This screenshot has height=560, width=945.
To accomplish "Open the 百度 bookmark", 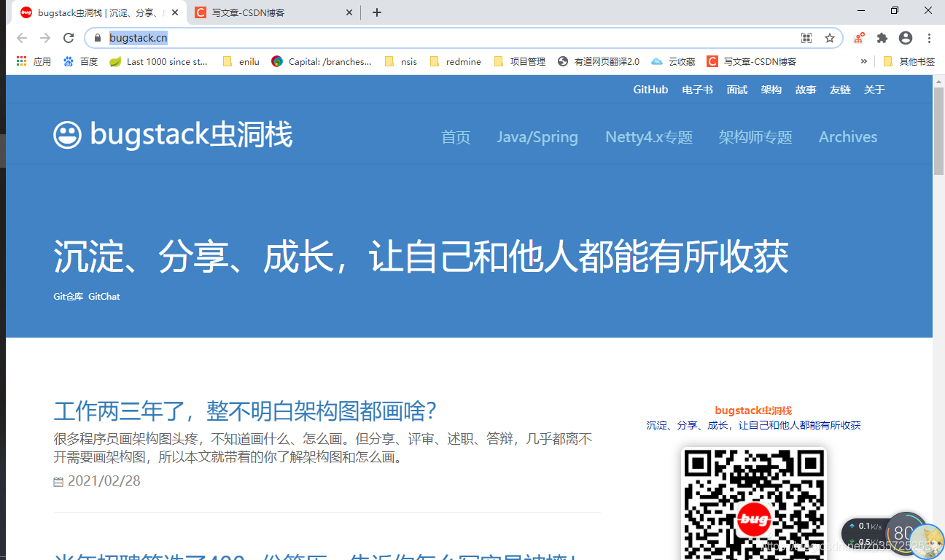I will coord(80,61).
